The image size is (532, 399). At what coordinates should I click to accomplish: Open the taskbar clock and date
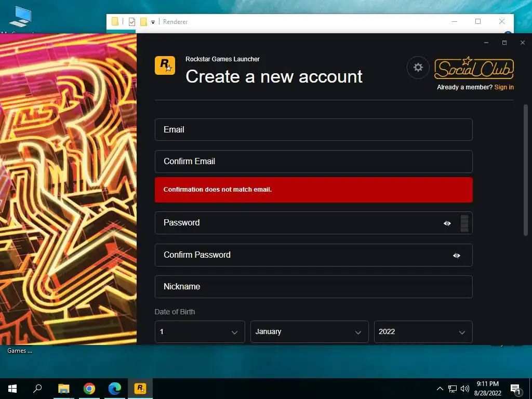coord(487,389)
